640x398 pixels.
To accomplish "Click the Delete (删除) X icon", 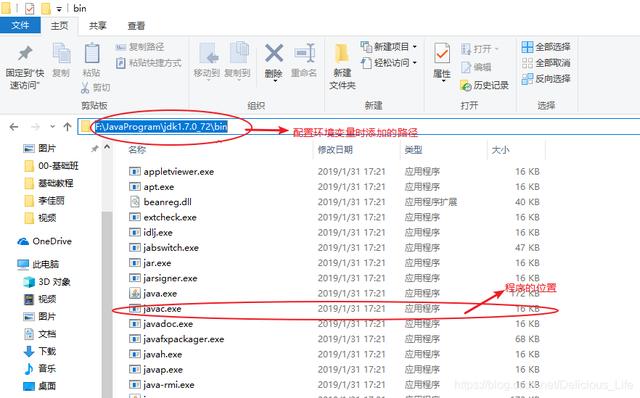I will tap(274, 53).
